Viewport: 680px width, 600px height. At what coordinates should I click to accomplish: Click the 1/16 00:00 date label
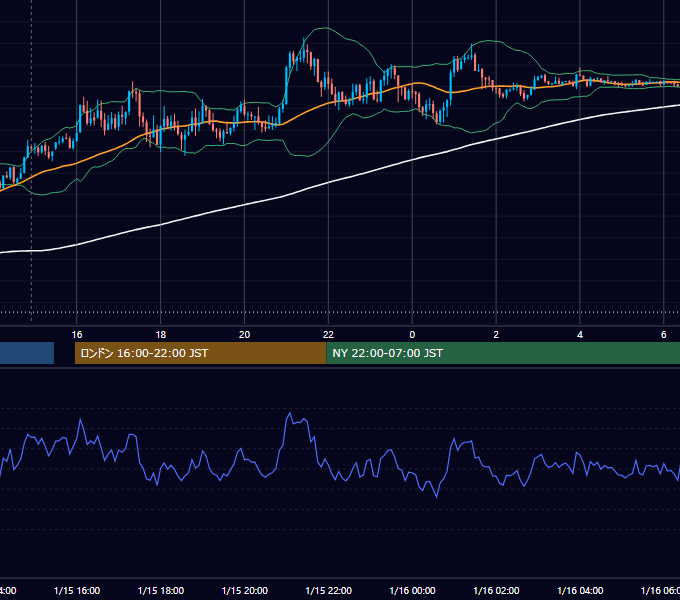point(412,590)
